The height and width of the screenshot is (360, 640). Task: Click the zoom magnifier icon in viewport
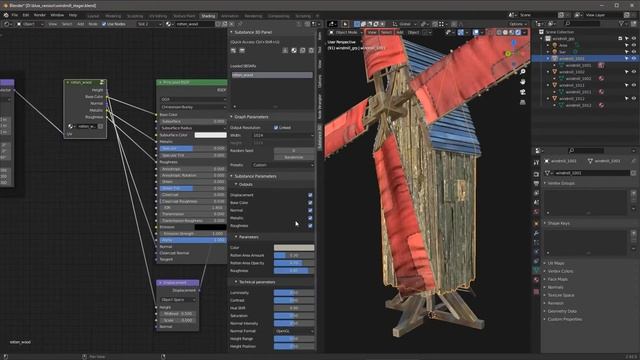click(522, 71)
